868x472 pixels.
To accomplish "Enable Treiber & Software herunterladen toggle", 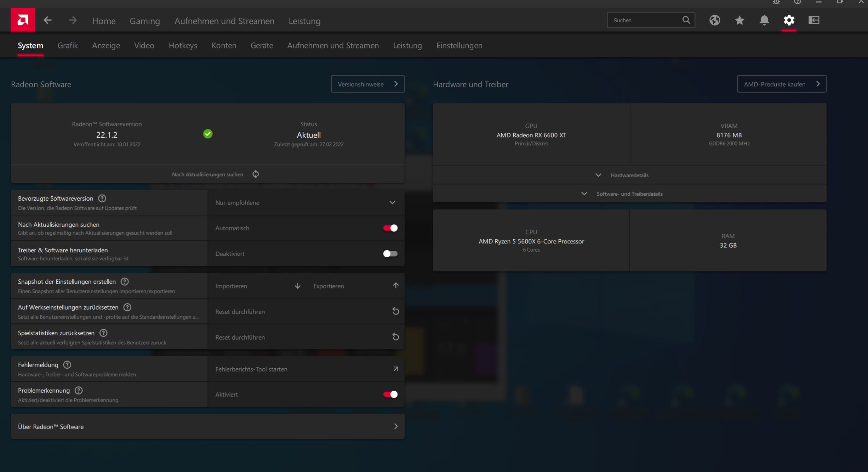I will [x=390, y=254].
